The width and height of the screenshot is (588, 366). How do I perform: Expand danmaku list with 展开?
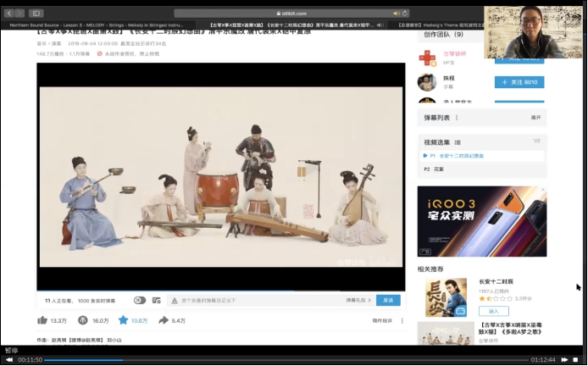tap(535, 118)
